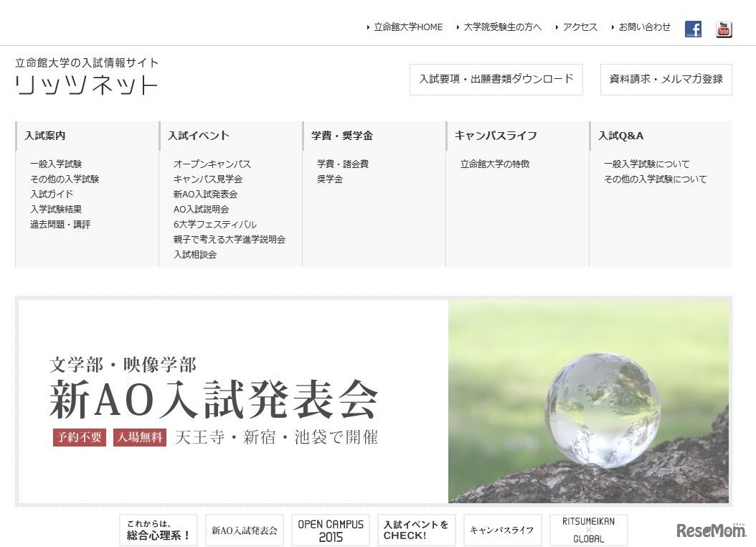The width and height of the screenshot is (756, 547).
Task: Open the 学費・奨学金 menu heading
Action: [x=342, y=136]
